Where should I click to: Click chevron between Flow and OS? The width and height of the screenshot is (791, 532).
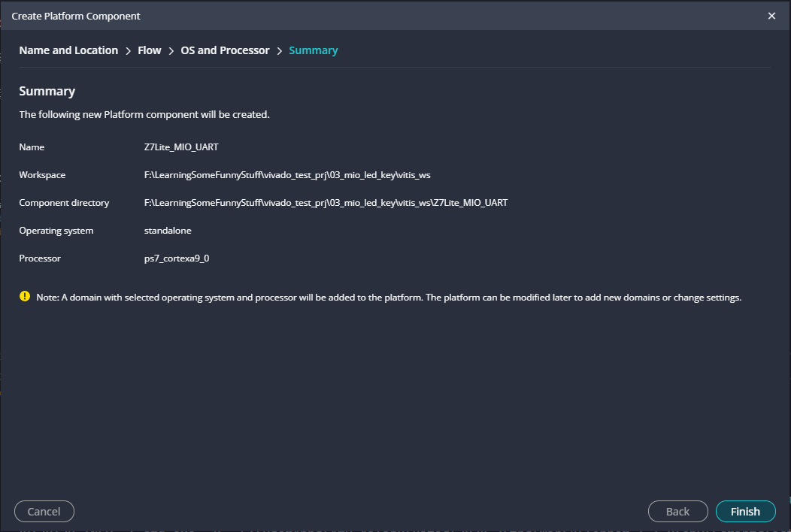tap(171, 50)
